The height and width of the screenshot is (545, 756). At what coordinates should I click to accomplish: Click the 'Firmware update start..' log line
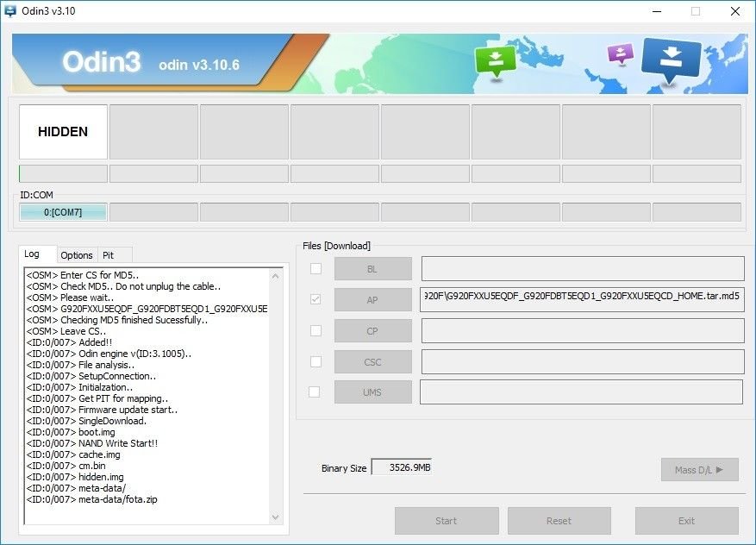tap(102, 410)
